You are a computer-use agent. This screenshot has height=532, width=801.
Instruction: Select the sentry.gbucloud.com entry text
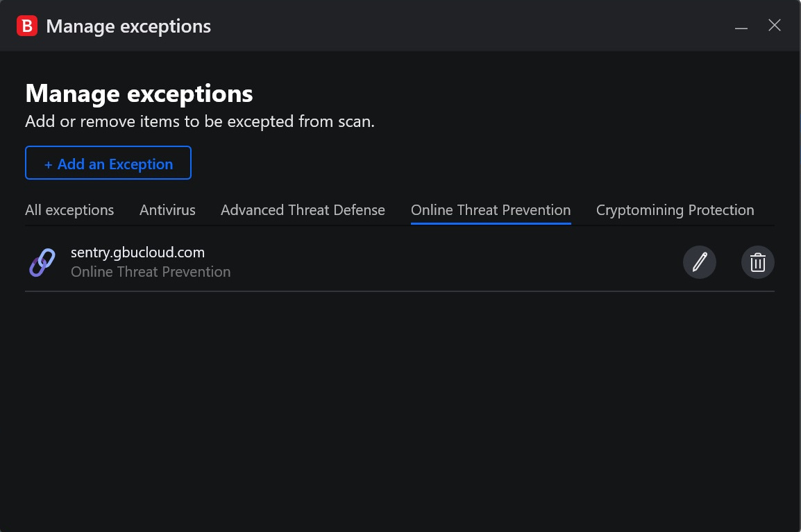pyautogui.click(x=137, y=252)
